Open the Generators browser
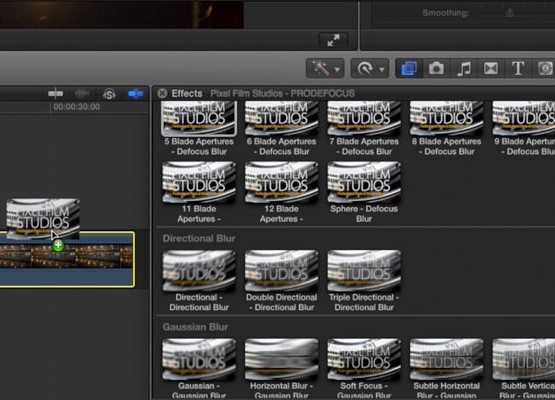The height and width of the screenshot is (400, 555). [544, 68]
